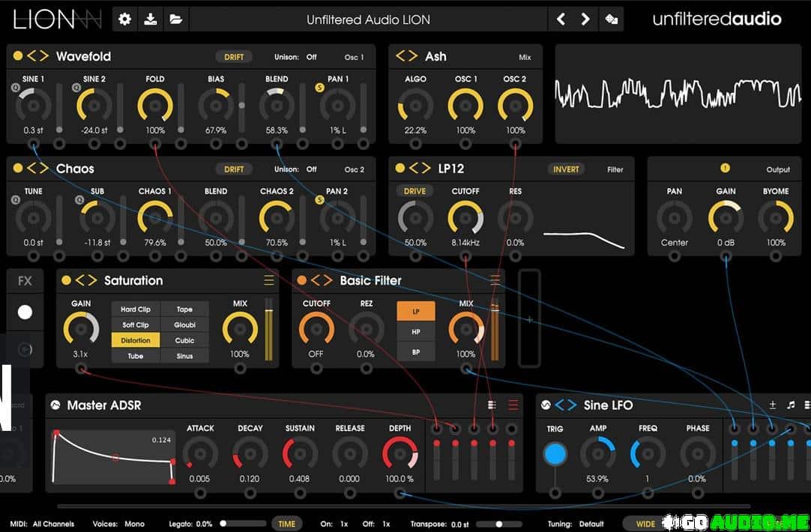Open the settings gear icon
The width and height of the screenshot is (811, 532).
(125, 19)
